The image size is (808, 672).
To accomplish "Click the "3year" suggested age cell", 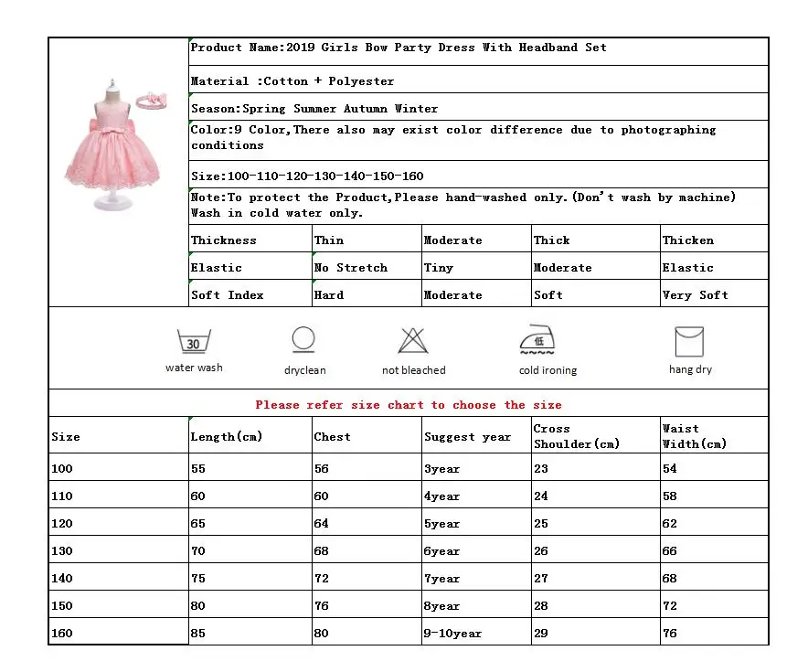I will 476,467.
